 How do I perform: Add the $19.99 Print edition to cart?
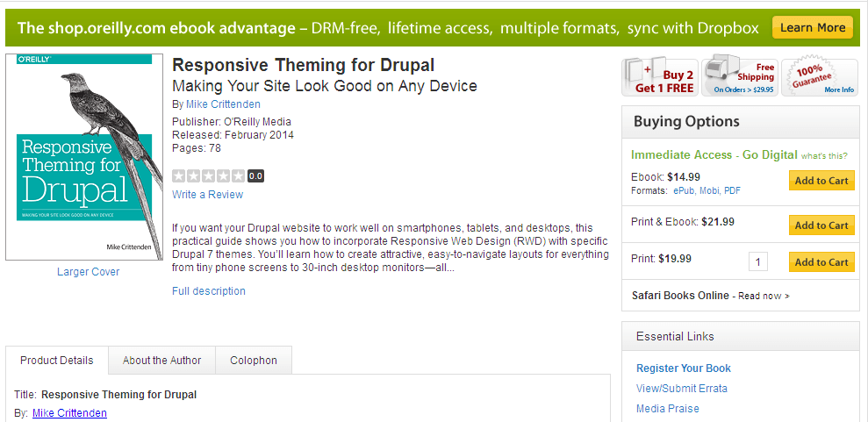pyautogui.click(x=821, y=262)
